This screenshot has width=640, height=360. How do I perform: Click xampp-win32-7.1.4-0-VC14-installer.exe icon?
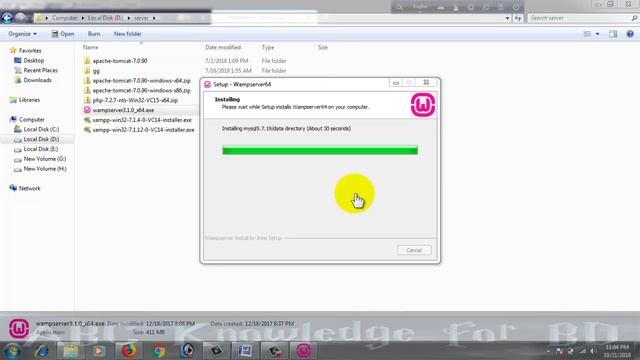coord(87,120)
